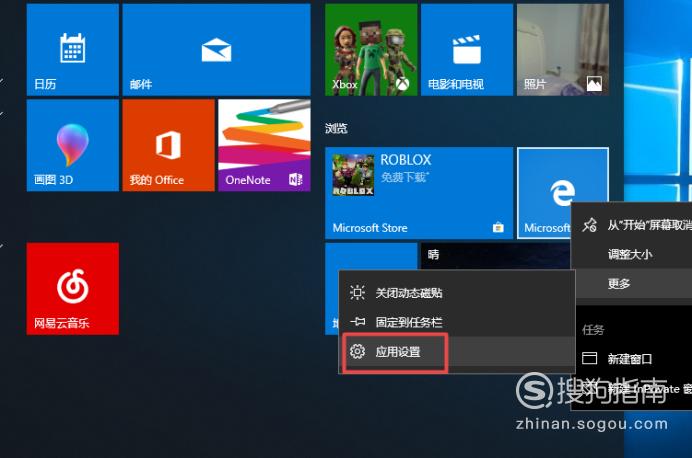Select 关闭动态磁贴 in the context menu

(457, 293)
